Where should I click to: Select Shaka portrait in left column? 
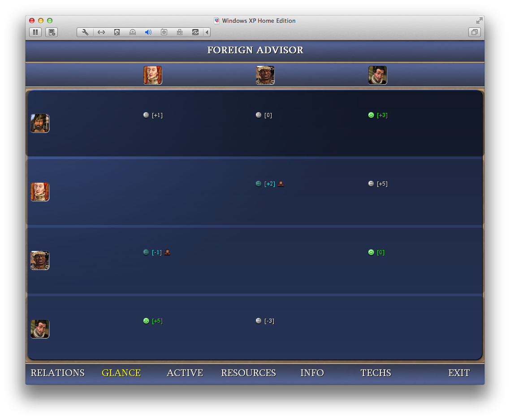tap(40, 260)
